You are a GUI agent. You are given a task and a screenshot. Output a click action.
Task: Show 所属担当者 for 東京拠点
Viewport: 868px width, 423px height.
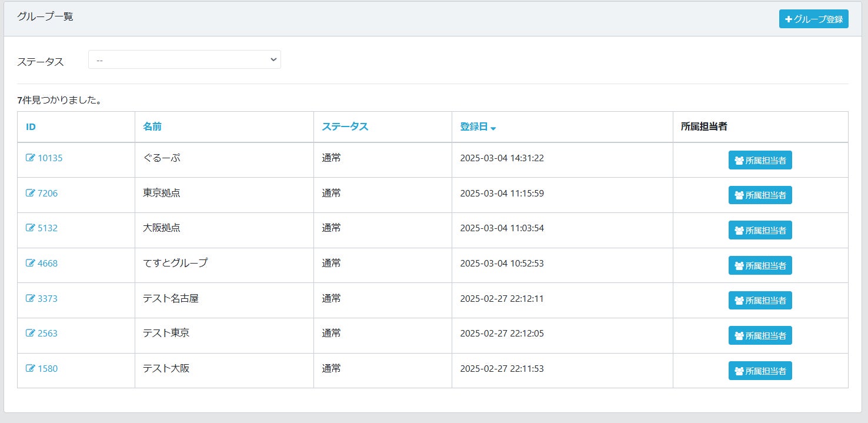(760, 195)
